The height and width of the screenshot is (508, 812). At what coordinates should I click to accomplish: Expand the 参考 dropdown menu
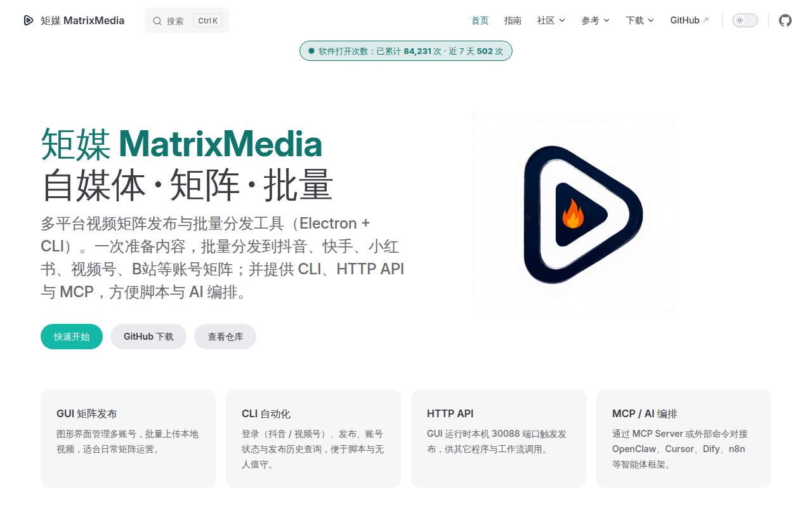point(595,20)
